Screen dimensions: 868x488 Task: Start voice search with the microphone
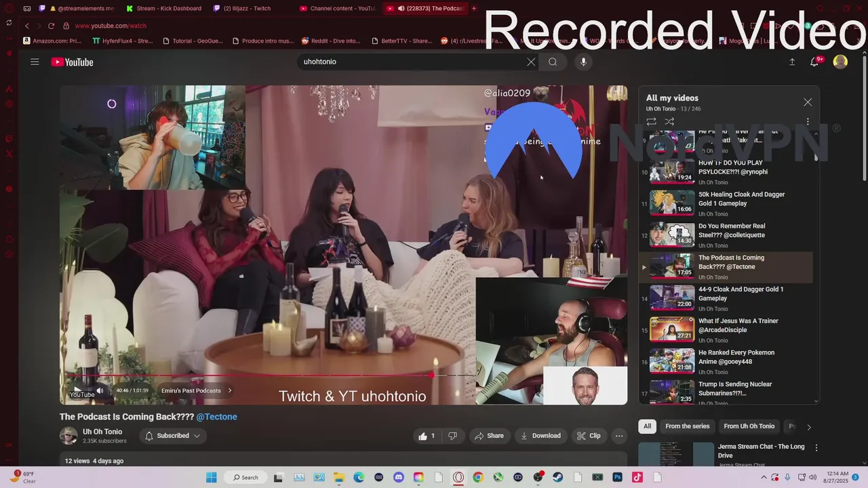[583, 62]
